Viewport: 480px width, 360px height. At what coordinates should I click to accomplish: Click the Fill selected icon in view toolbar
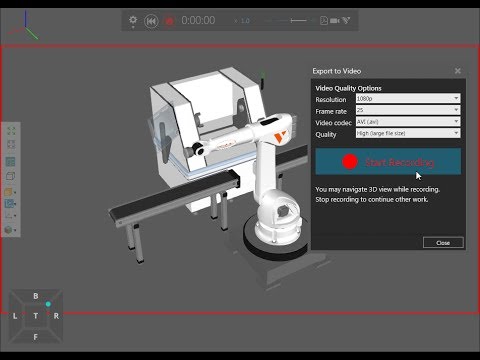(11, 145)
